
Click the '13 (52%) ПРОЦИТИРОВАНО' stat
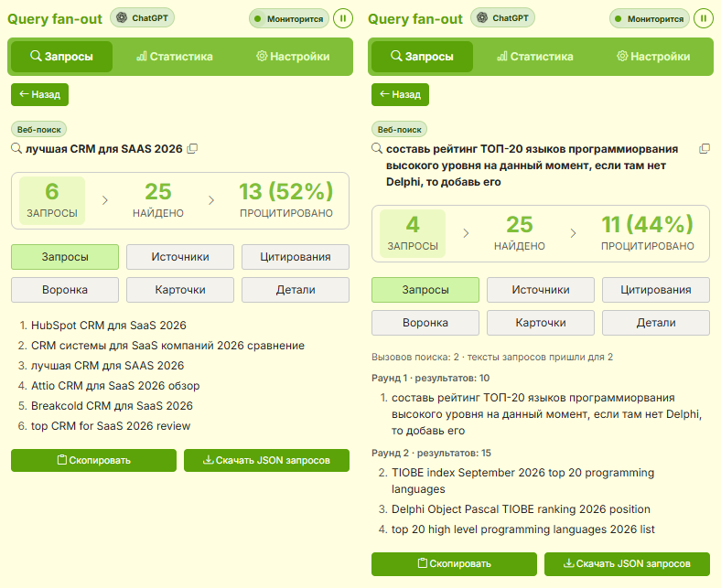pyautogui.click(x=286, y=200)
